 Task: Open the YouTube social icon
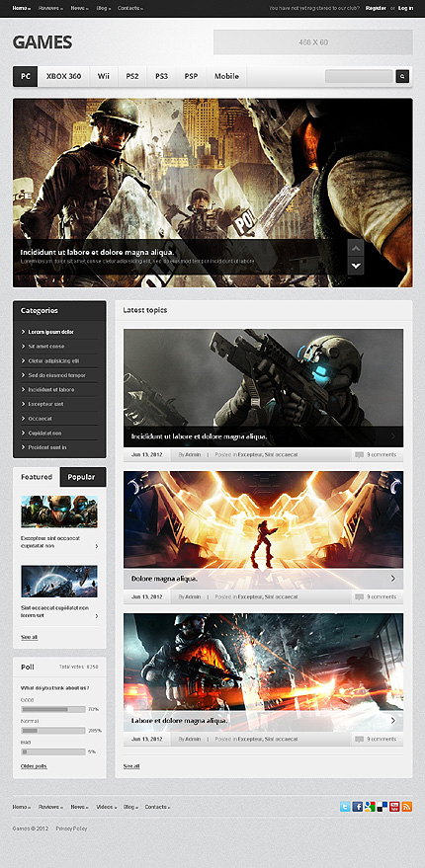pyautogui.click(x=394, y=807)
